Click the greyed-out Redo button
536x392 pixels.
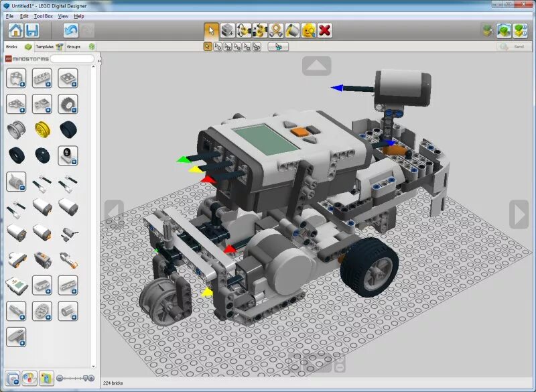[87, 30]
